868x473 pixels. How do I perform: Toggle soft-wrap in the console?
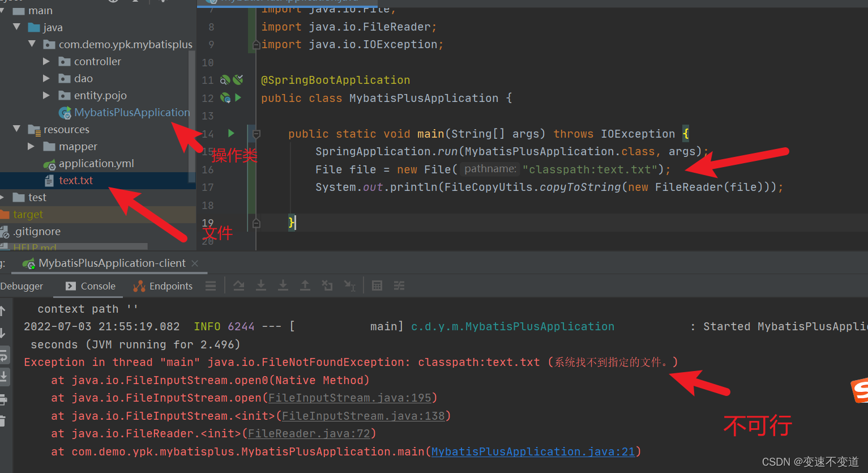3,355
